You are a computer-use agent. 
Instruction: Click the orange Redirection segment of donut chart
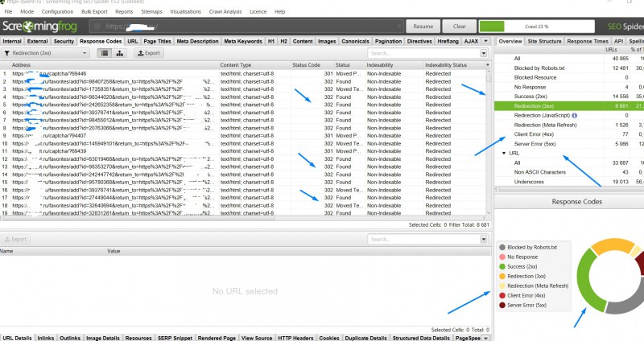[613, 245]
